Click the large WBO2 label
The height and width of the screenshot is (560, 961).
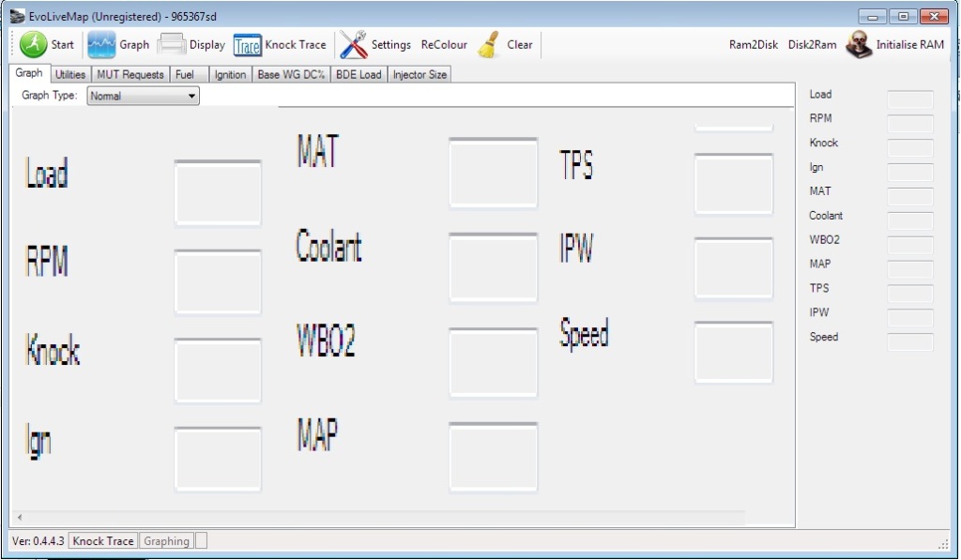[x=326, y=341]
